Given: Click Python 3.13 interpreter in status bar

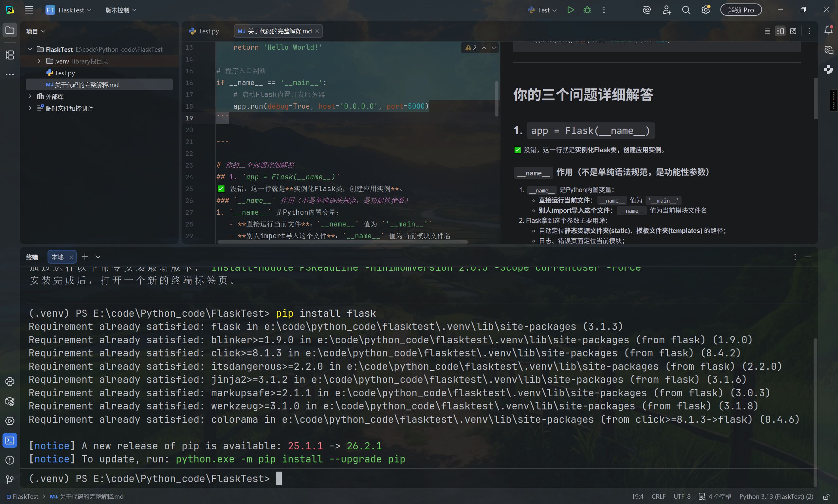Looking at the screenshot, I should 776,496.
